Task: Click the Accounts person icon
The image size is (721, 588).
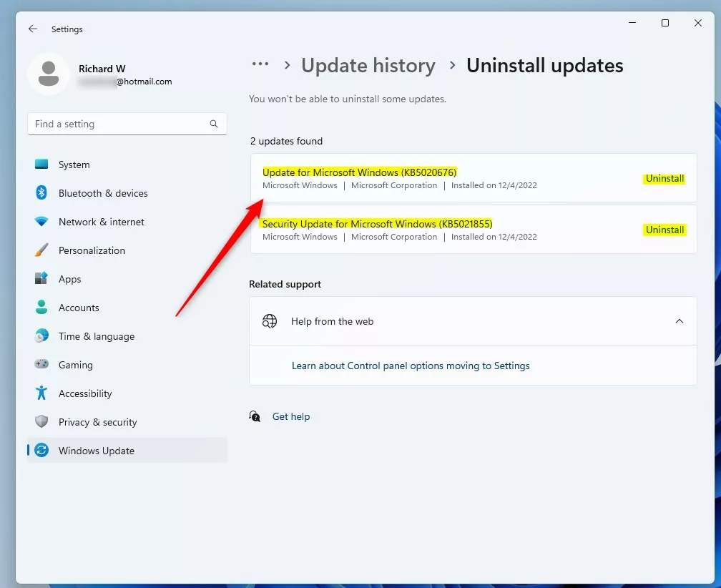Action: [41, 307]
